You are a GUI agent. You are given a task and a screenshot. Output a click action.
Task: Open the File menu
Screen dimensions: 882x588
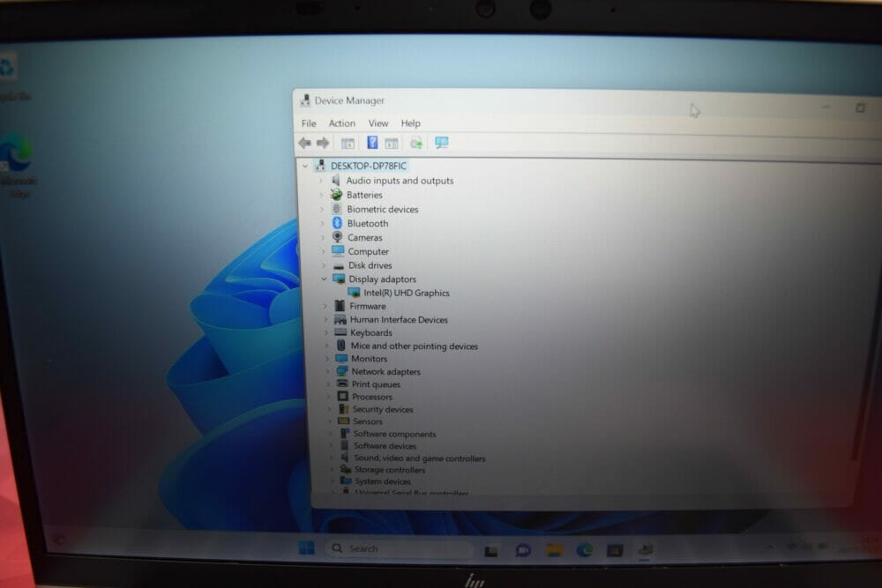pyautogui.click(x=309, y=123)
